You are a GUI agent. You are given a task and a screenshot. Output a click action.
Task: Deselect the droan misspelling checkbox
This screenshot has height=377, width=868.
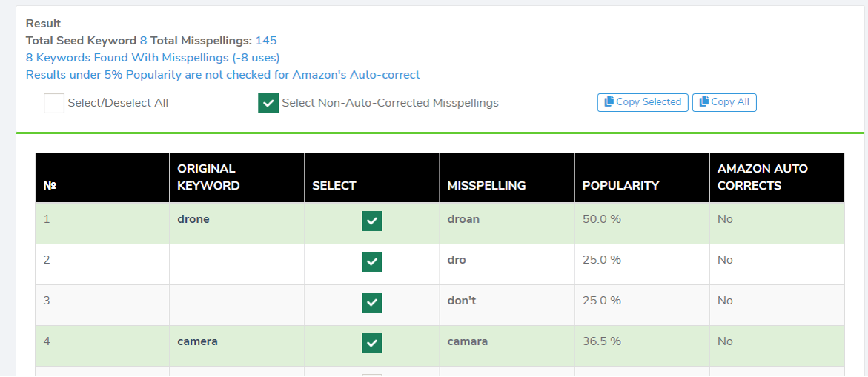click(x=372, y=221)
